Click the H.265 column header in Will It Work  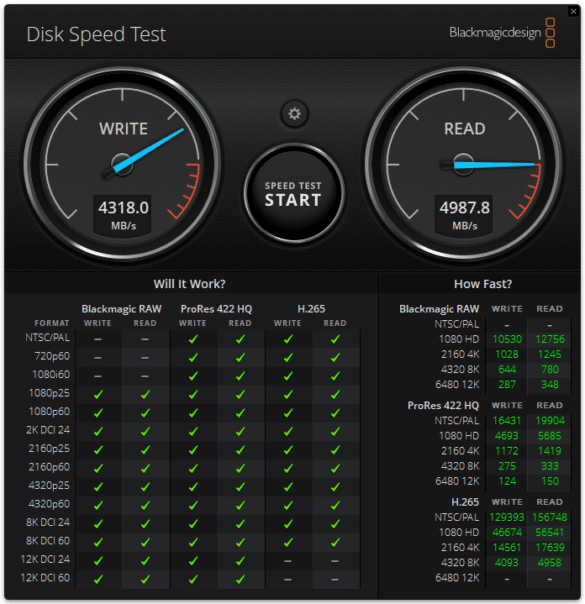click(311, 309)
